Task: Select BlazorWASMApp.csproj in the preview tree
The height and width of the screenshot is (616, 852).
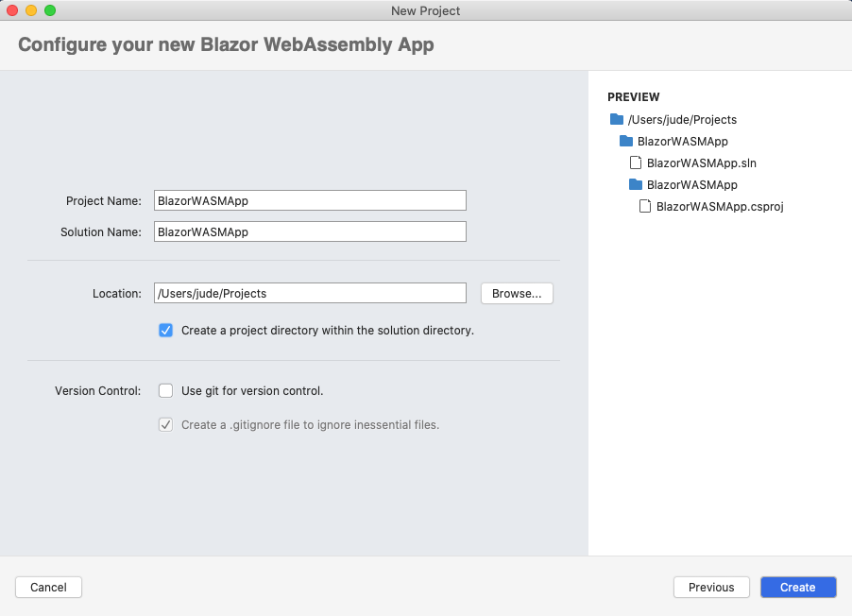Action: 720,207
